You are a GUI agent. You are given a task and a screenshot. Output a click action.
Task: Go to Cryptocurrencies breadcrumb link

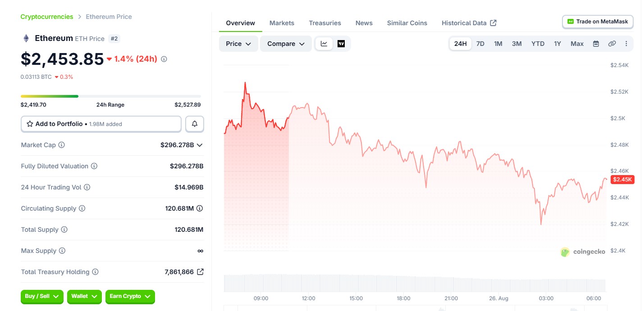pos(47,17)
